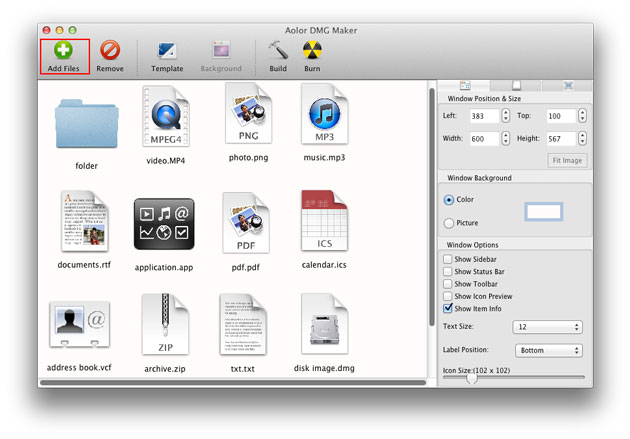Uncheck the Show Item Info checkbox

tap(448, 308)
